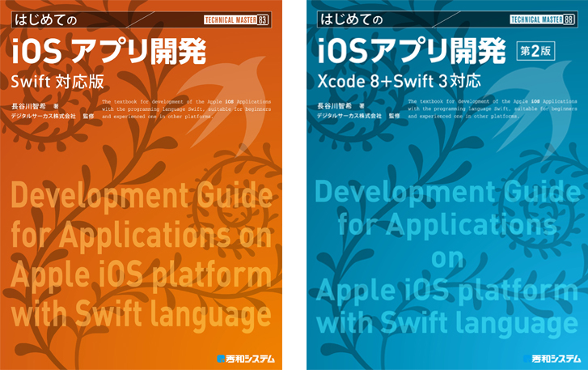The width and height of the screenshot is (588, 370).
Task: Click 'The textbook for development' blurb on blue cover
Action: click(x=493, y=108)
